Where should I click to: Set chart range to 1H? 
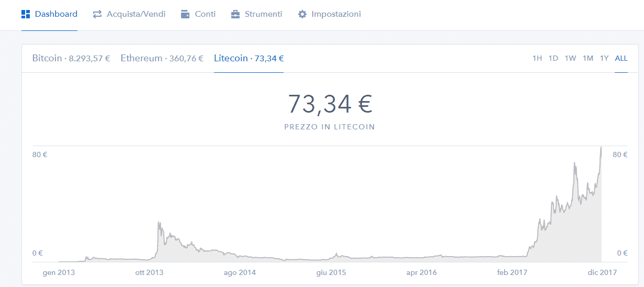537,58
